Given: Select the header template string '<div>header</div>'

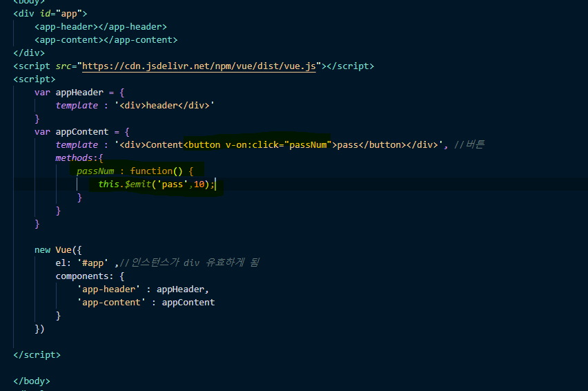Looking at the screenshot, I should [x=165, y=106].
